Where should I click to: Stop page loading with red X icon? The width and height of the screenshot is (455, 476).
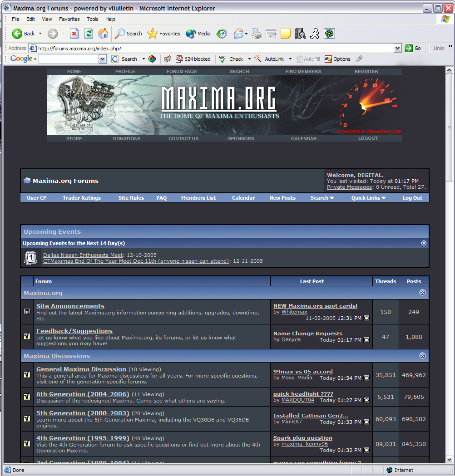coord(74,34)
